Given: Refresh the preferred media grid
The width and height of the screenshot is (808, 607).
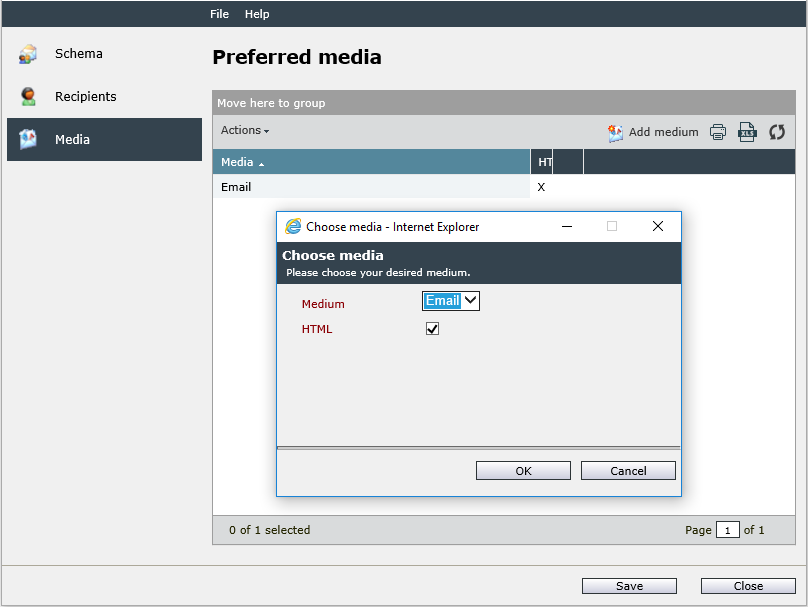Looking at the screenshot, I should [777, 132].
